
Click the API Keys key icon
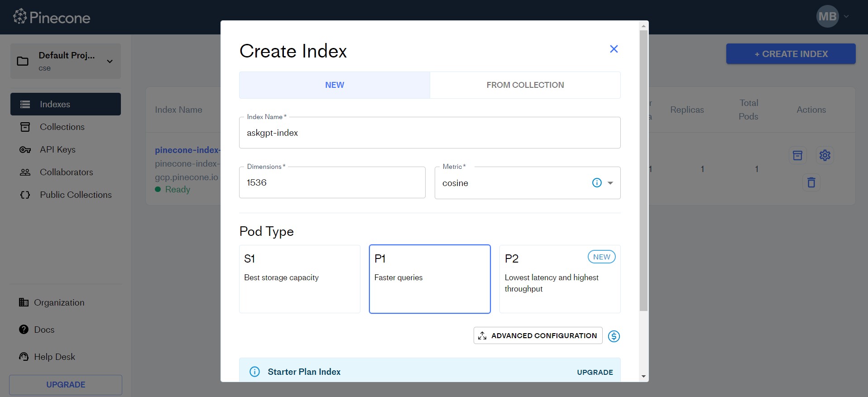tap(25, 150)
